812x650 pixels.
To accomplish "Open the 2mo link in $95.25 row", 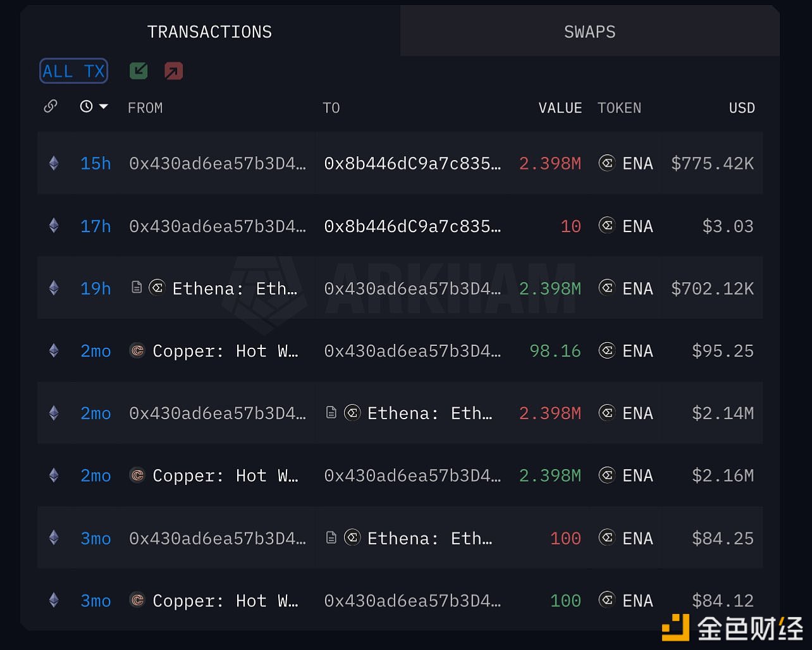I will point(95,351).
